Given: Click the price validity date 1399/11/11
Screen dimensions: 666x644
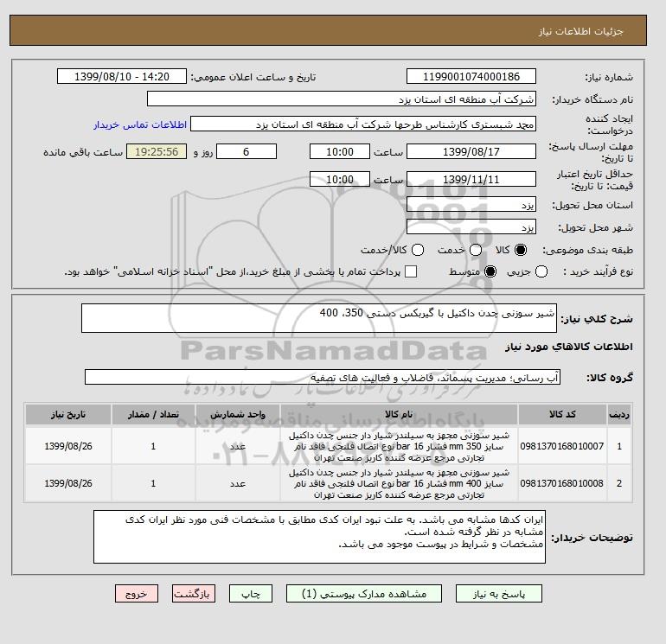Looking at the screenshot, I should [471, 179].
